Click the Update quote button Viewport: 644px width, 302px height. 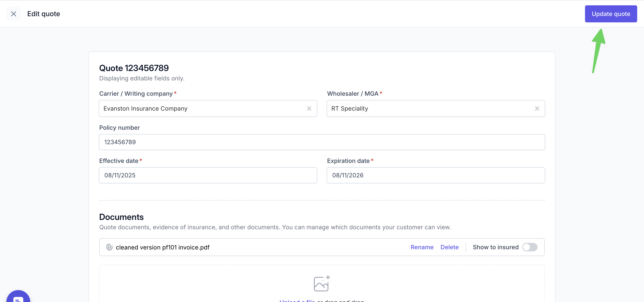click(x=611, y=14)
